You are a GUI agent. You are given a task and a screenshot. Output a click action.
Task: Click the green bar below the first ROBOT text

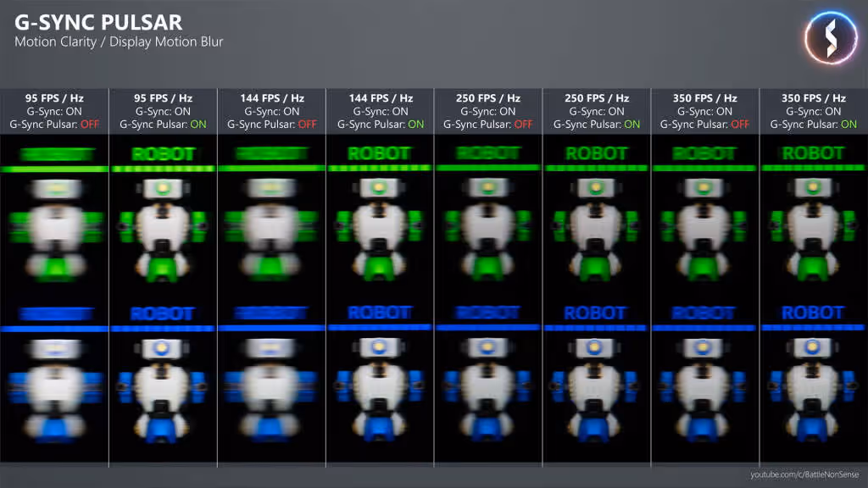click(x=54, y=169)
